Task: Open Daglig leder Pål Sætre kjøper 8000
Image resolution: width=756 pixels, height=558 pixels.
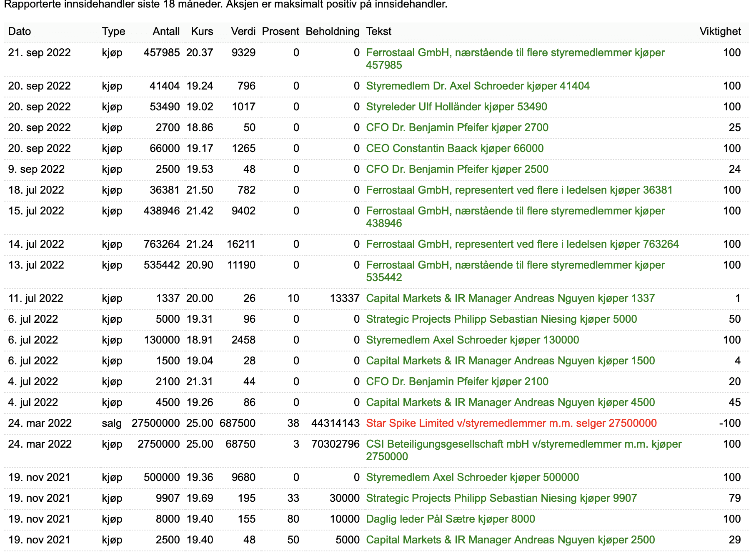Action: (451, 519)
